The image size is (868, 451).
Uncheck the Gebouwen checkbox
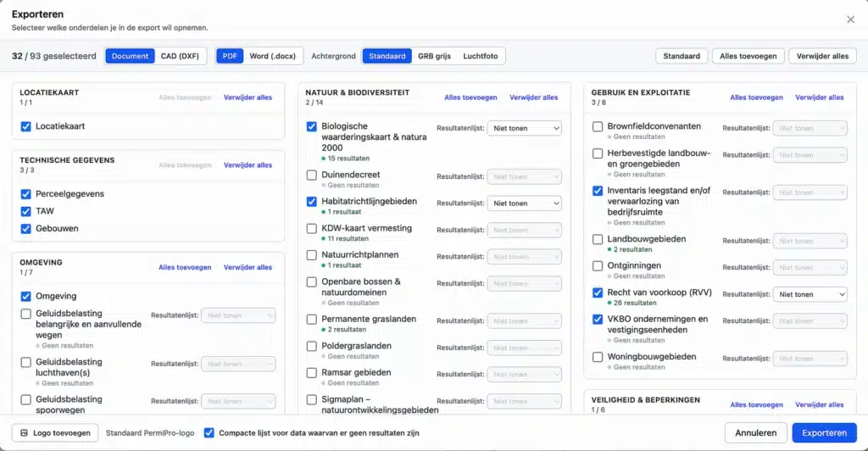coord(26,229)
